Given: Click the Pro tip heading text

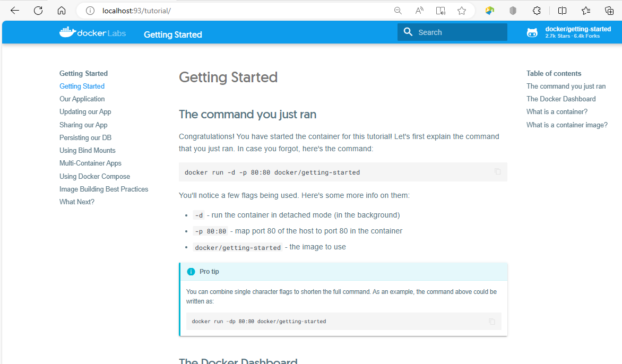Looking at the screenshot, I should tap(209, 272).
